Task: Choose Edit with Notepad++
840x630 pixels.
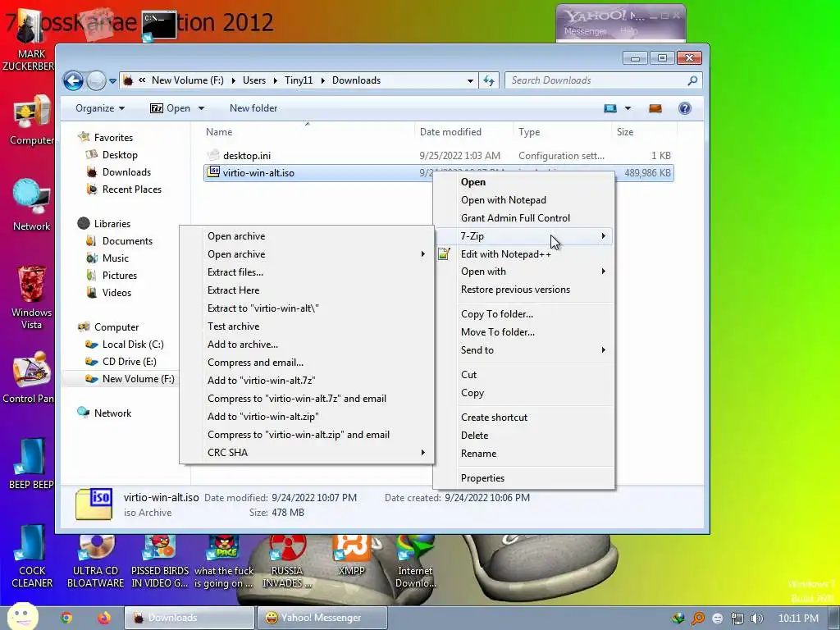Action: (523, 254)
